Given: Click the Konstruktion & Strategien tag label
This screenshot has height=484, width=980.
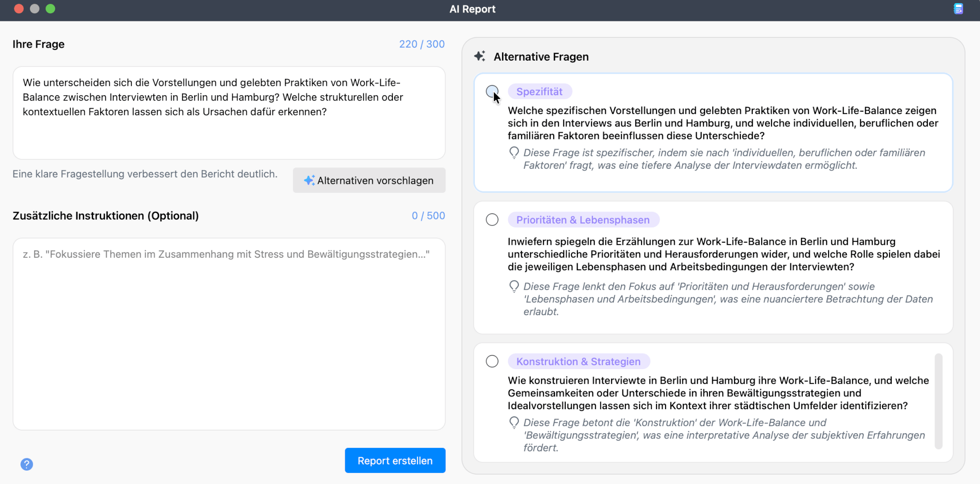Looking at the screenshot, I should coord(579,361).
